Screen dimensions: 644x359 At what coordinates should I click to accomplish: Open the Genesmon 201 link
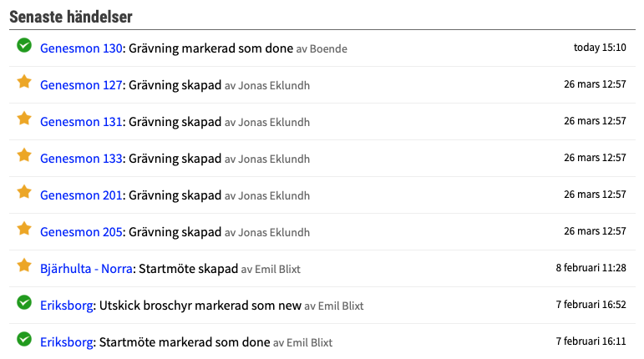(81, 195)
